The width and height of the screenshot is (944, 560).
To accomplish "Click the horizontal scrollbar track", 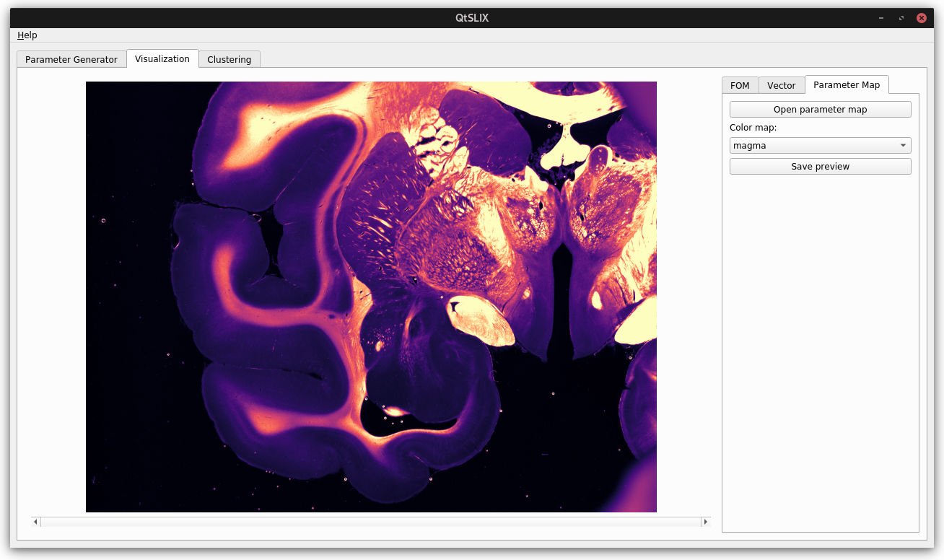I will tap(371, 522).
